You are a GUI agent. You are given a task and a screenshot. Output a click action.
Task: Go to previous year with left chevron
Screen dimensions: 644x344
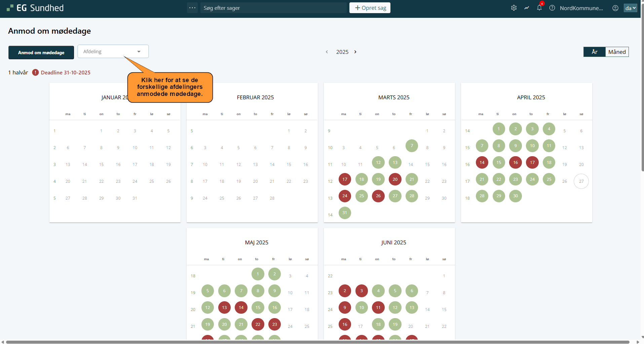pos(327,52)
